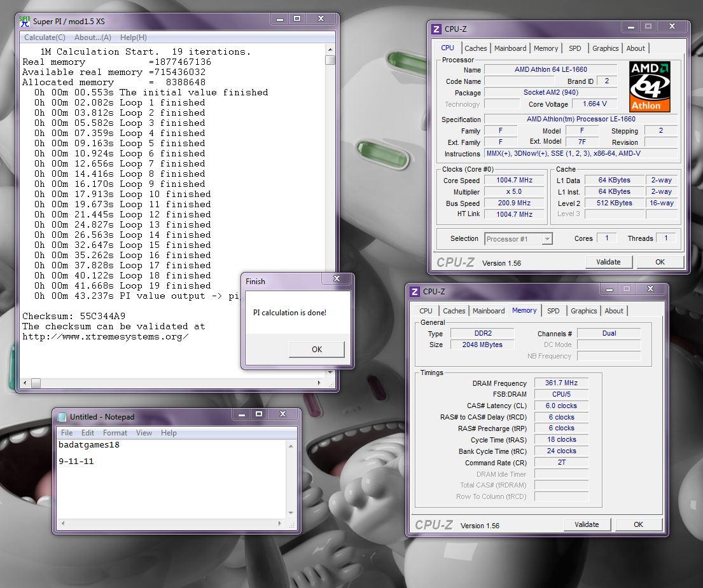Open the About...(A) menu in Super PI

[93, 38]
